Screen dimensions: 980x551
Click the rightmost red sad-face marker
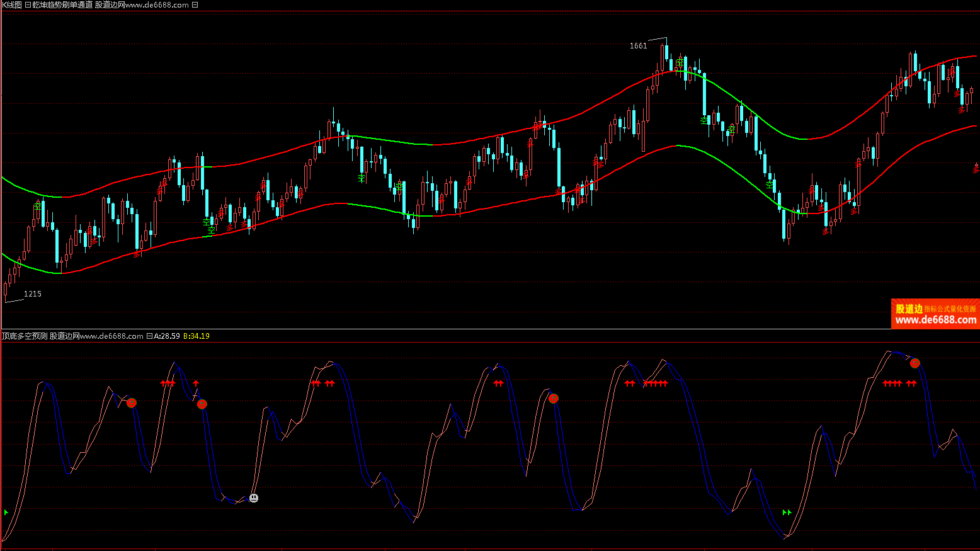click(915, 363)
